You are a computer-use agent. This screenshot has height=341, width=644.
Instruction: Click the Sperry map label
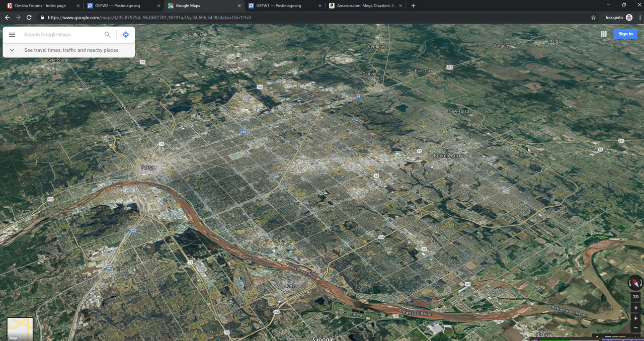tap(87, 86)
